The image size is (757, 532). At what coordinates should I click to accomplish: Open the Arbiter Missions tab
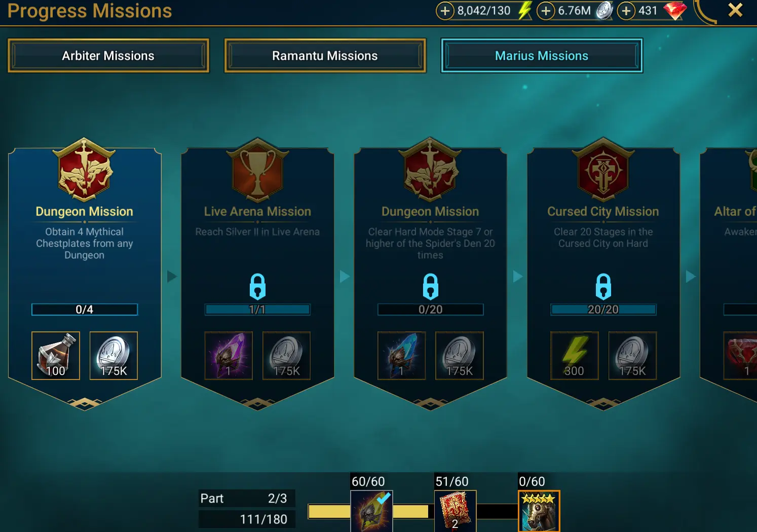point(108,56)
